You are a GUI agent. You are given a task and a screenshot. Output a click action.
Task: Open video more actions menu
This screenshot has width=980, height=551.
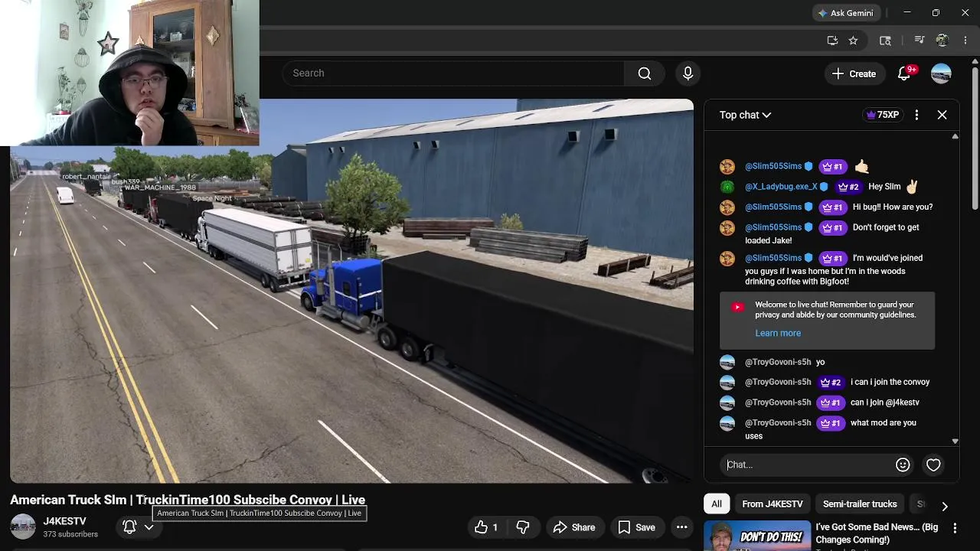point(681,527)
